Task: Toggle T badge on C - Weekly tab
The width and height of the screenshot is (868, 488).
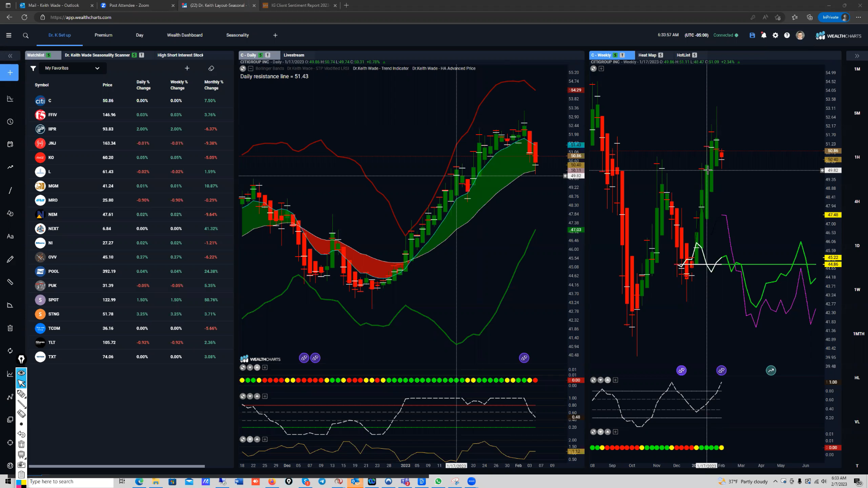Action: (622, 55)
